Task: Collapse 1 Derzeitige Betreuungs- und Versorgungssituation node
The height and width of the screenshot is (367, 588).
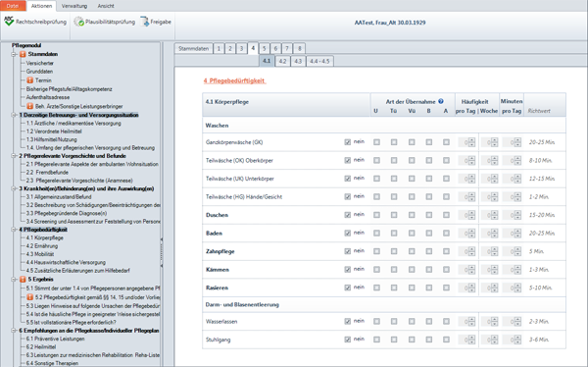Action: pos(15,115)
